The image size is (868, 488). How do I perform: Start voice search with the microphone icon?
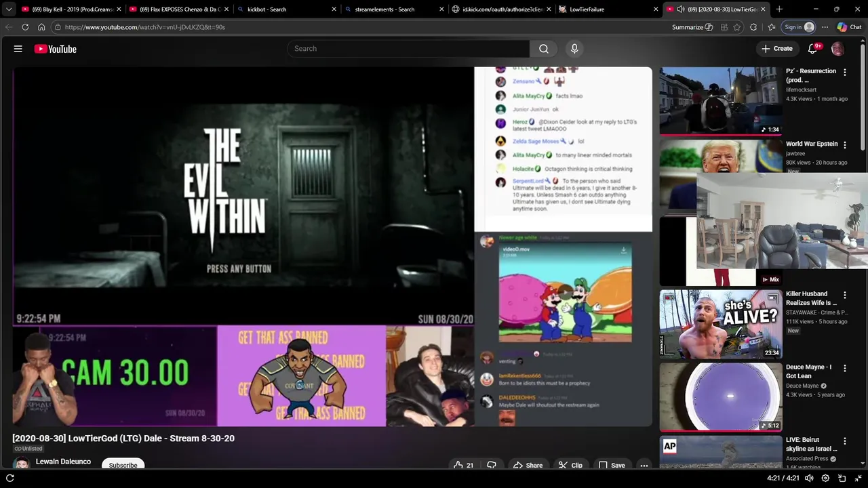(574, 49)
